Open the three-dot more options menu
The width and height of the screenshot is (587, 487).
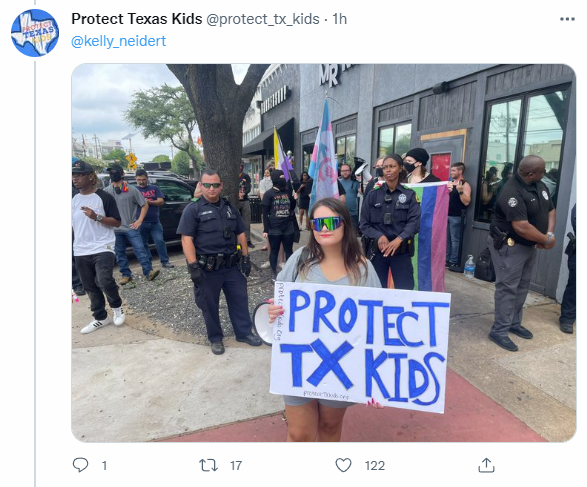pyautogui.click(x=567, y=19)
